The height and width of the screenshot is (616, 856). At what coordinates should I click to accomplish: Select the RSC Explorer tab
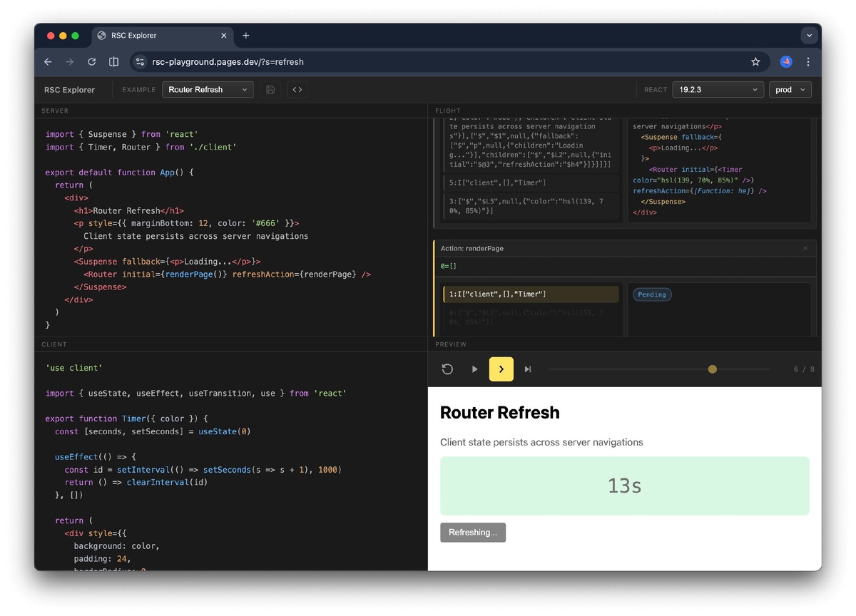coord(163,36)
